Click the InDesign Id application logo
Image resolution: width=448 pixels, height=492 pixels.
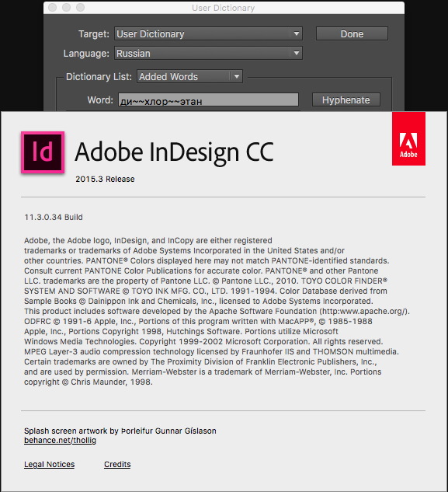[x=43, y=152]
